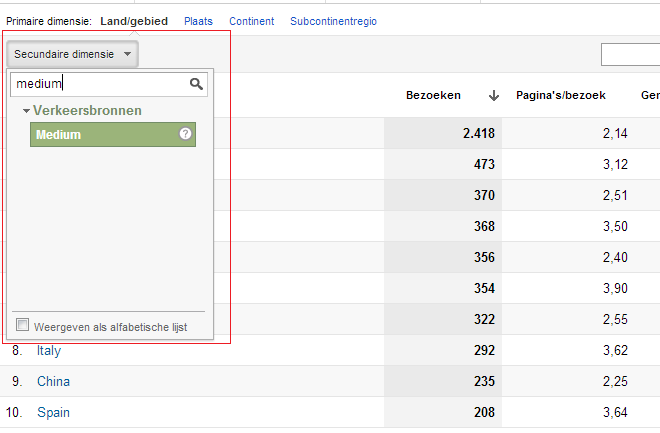Open the Spain country row link
The image size is (660, 433).
53,412
